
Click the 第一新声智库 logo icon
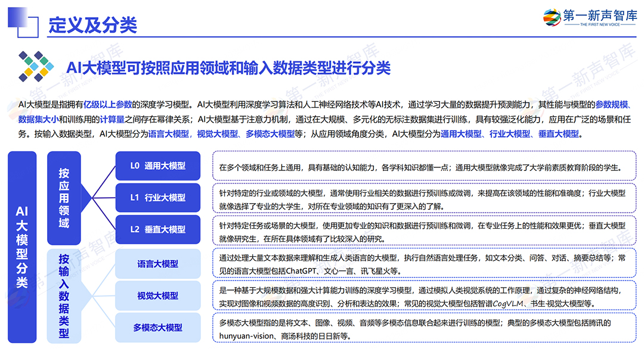coord(552,18)
